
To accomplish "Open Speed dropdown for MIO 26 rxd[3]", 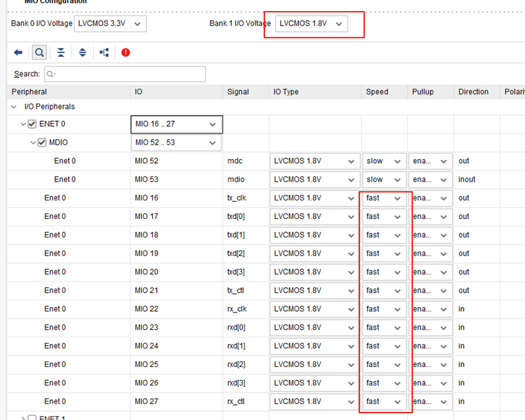I will [x=384, y=383].
